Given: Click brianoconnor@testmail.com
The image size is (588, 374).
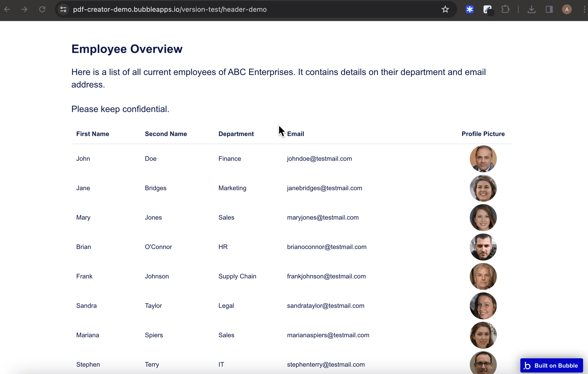Looking at the screenshot, I should [x=327, y=247].
